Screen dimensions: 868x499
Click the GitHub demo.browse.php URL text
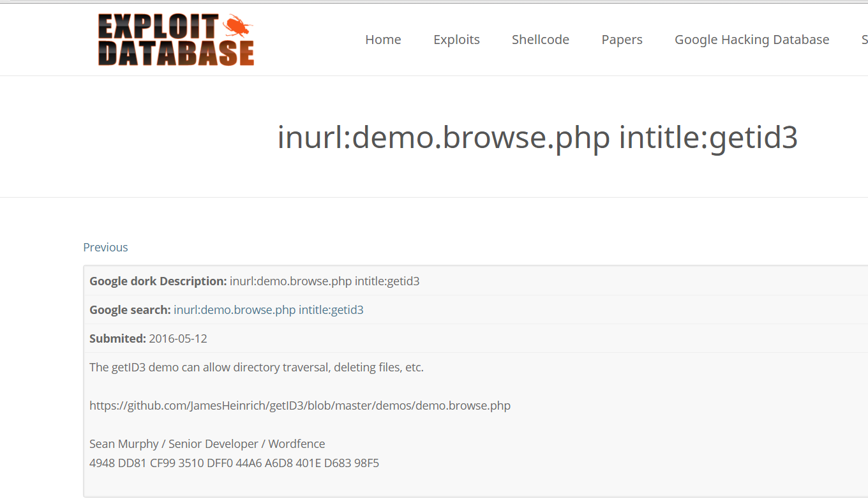tap(299, 406)
